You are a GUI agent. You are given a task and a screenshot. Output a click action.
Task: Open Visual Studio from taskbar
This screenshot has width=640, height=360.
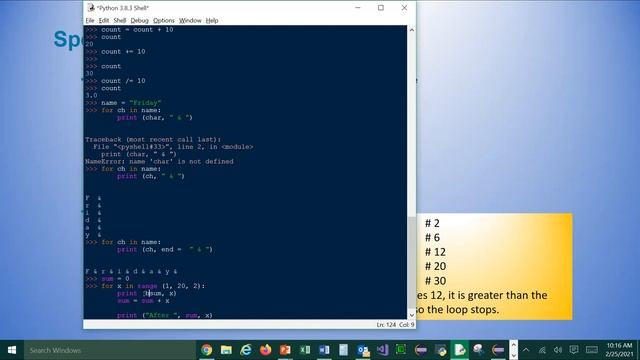tap(382, 350)
